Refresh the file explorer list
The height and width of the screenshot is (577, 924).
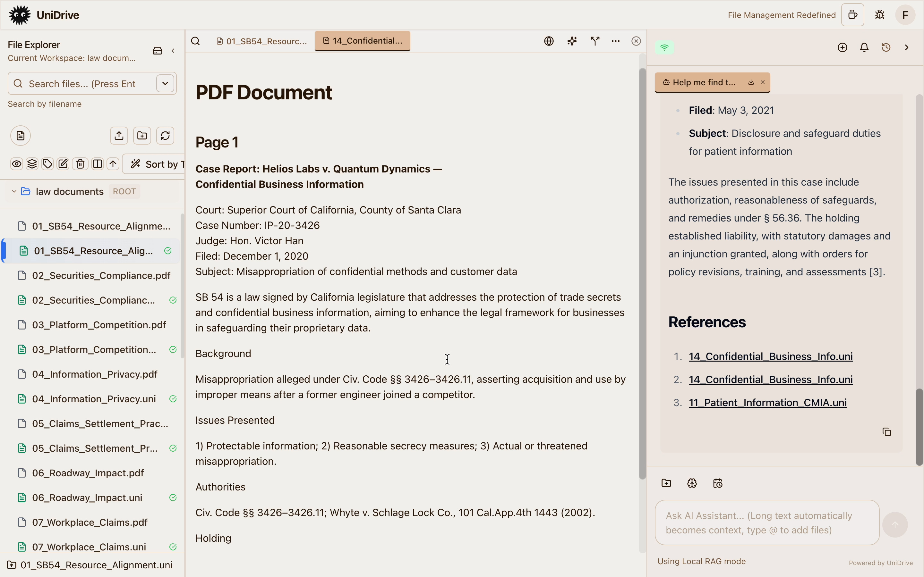point(165,136)
